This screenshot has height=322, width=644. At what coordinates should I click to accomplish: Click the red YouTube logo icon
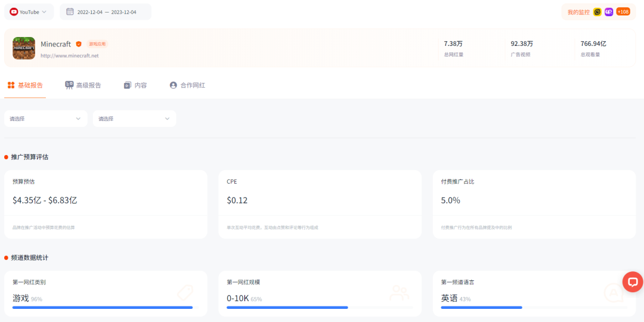click(14, 12)
